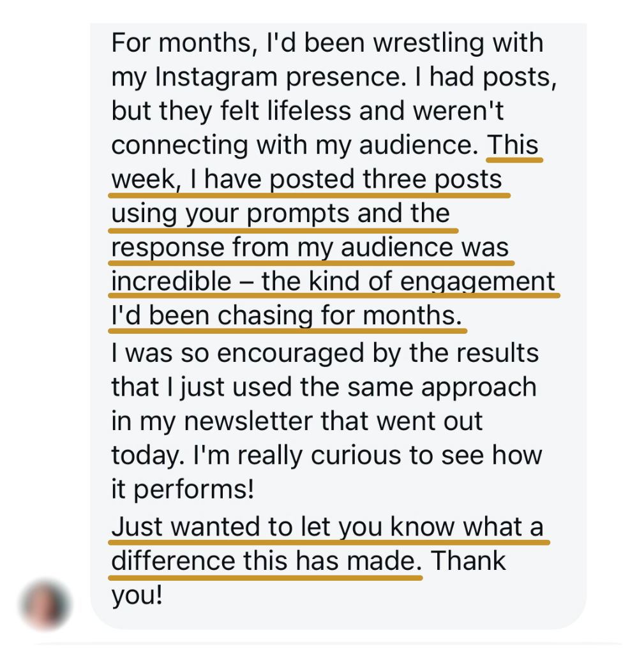637x672 pixels.
Task: Click the underlined "Just wanted to let you know" line
Action: click(327, 527)
